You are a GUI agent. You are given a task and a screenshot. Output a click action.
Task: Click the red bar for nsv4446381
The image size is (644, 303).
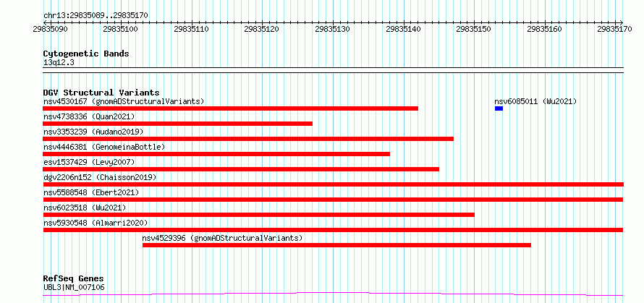[x=216, y=154]
